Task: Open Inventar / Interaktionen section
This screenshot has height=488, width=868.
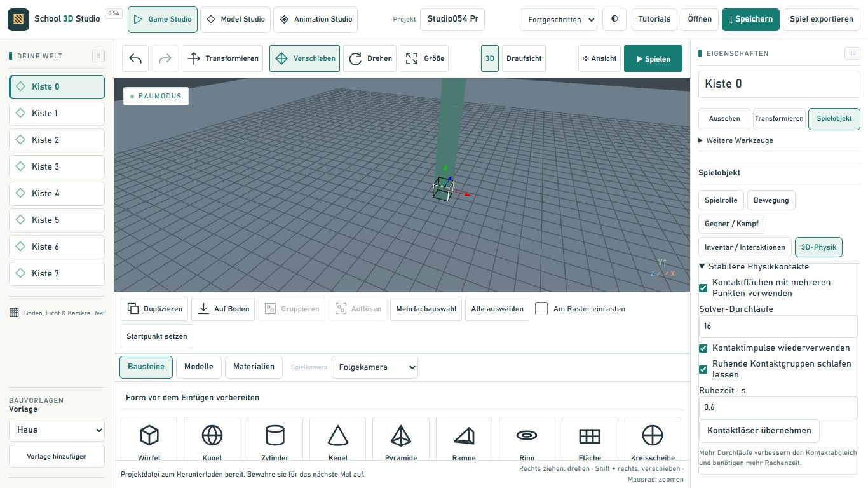Action: (x=745, y=247)
